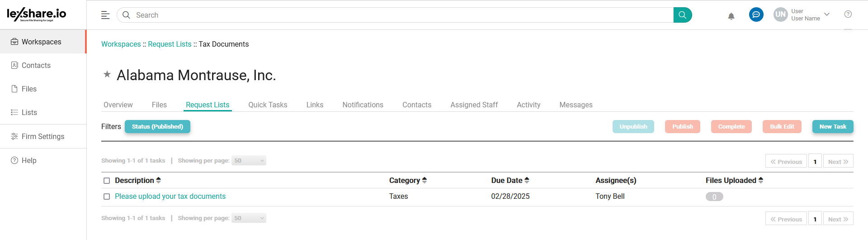Click the Status (Published) filter chip

click(157, 127)
